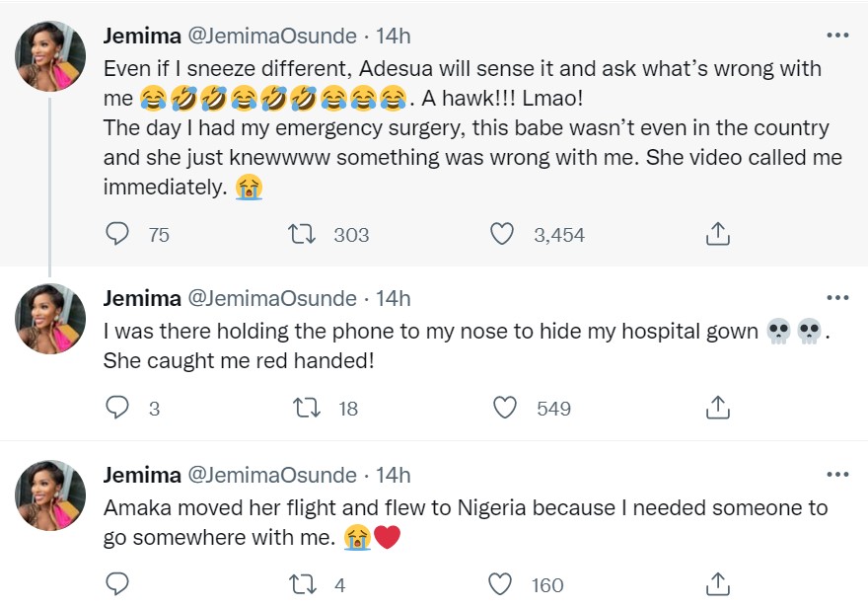Share the emergency surgery tweet
This screenshot has height=608, width=868.
[x=717, y=234]
